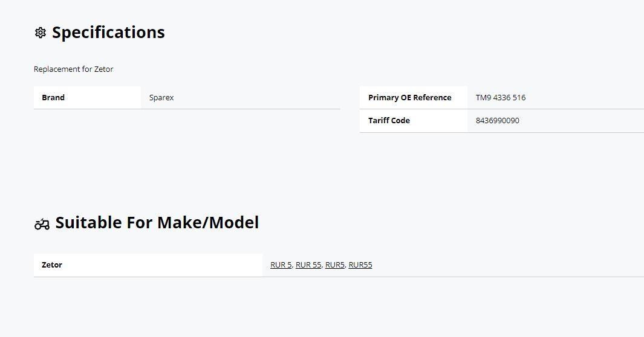Click the Zetor make label cell
Screen dimensions: 644x337
(148, 265)
